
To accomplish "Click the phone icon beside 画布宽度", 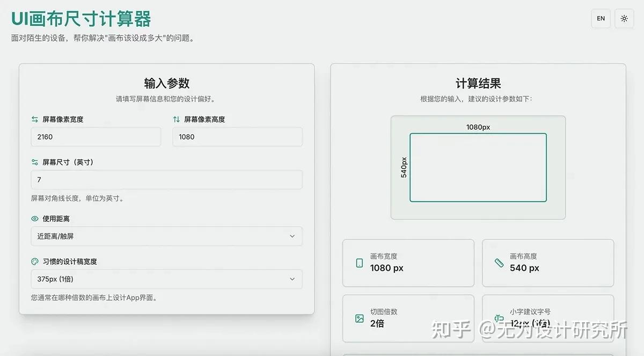I will [359, 263].
